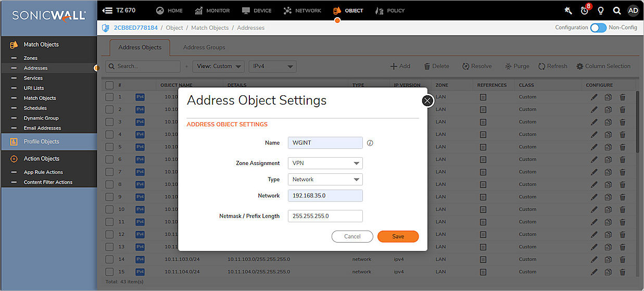Delete row 15 with trash icon

[623, 272]
